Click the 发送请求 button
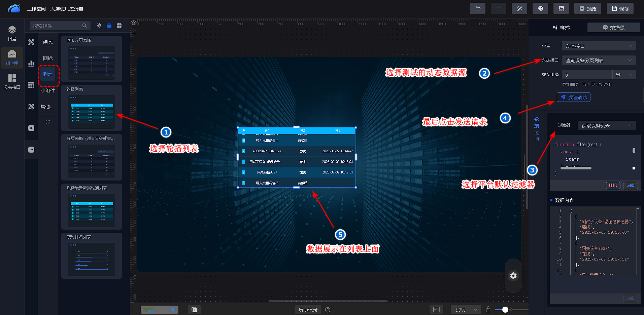This screenshot has width=644, height=315. pos(573,97)
